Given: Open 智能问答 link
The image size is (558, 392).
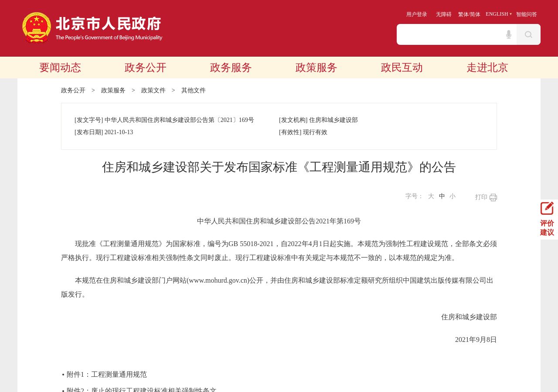Looking at the screenshot, I should point(527,14).
